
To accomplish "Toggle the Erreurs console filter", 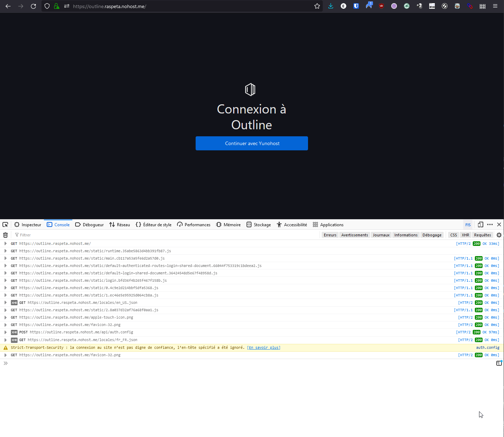I will (x=330, y=235).
